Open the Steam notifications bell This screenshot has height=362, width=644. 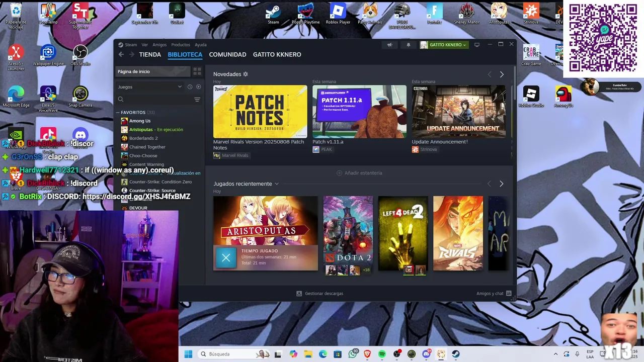click(408, 45)
